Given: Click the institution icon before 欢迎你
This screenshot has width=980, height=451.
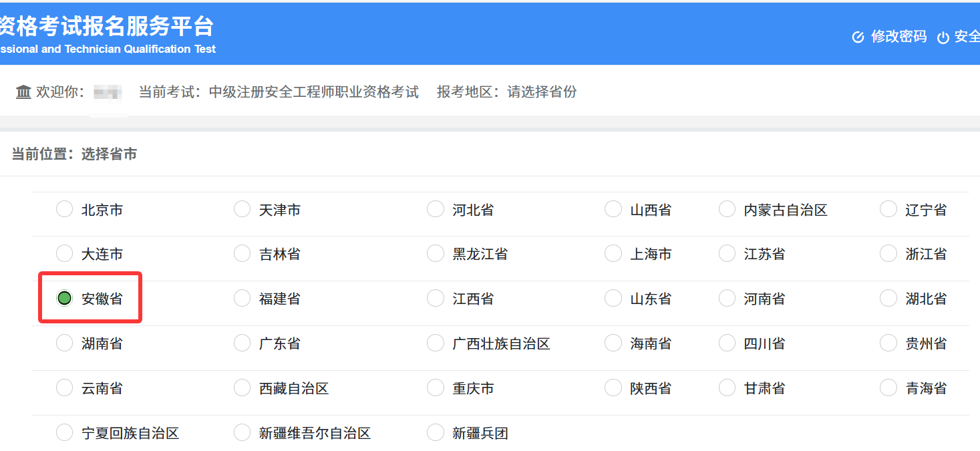Looking at the screenshot, I should [x=23, y=92].
